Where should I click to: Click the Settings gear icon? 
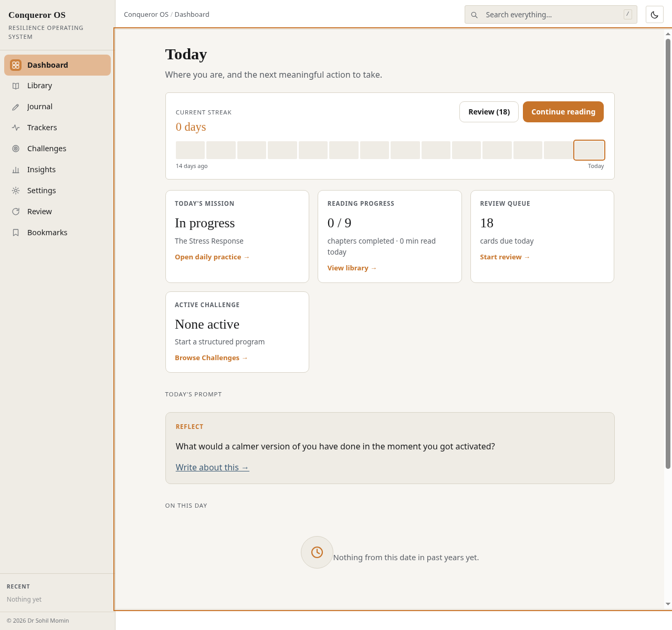(16, 191)
